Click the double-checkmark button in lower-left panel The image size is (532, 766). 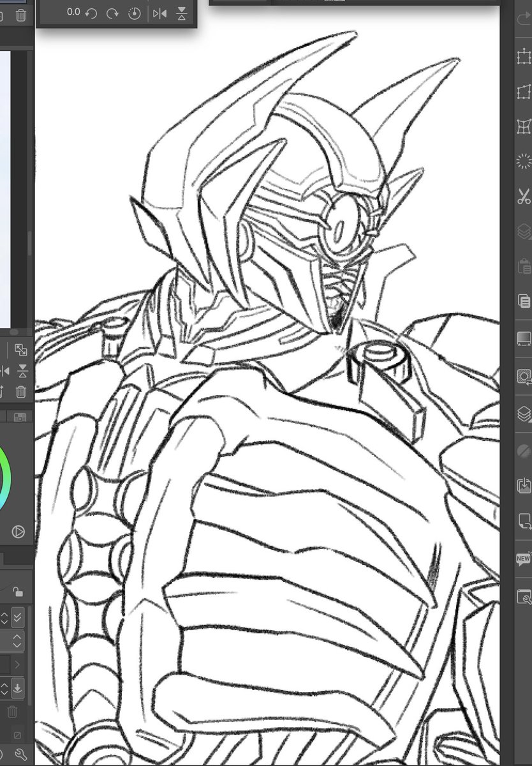click(17, 617)
